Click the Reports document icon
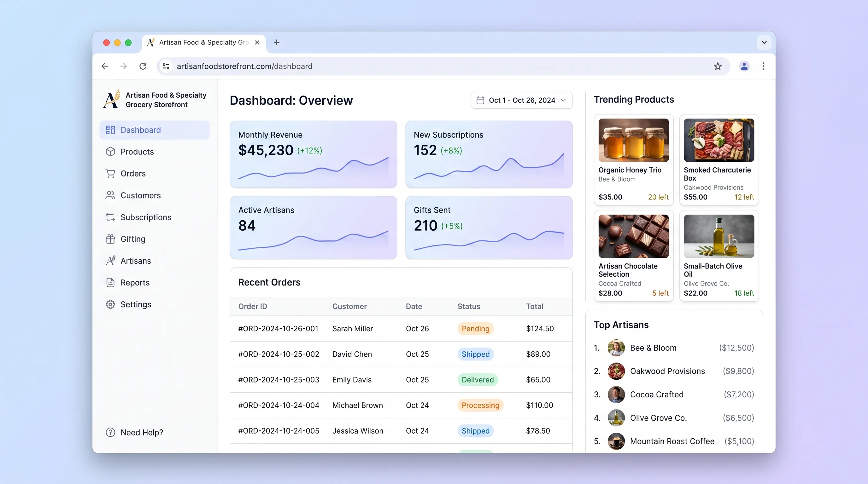 [x=110, y=282]
